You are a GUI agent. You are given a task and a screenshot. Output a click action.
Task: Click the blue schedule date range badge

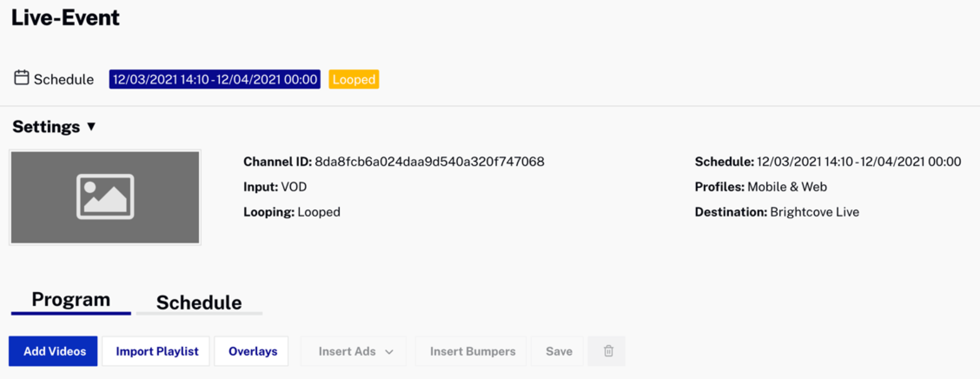(215, 80)
